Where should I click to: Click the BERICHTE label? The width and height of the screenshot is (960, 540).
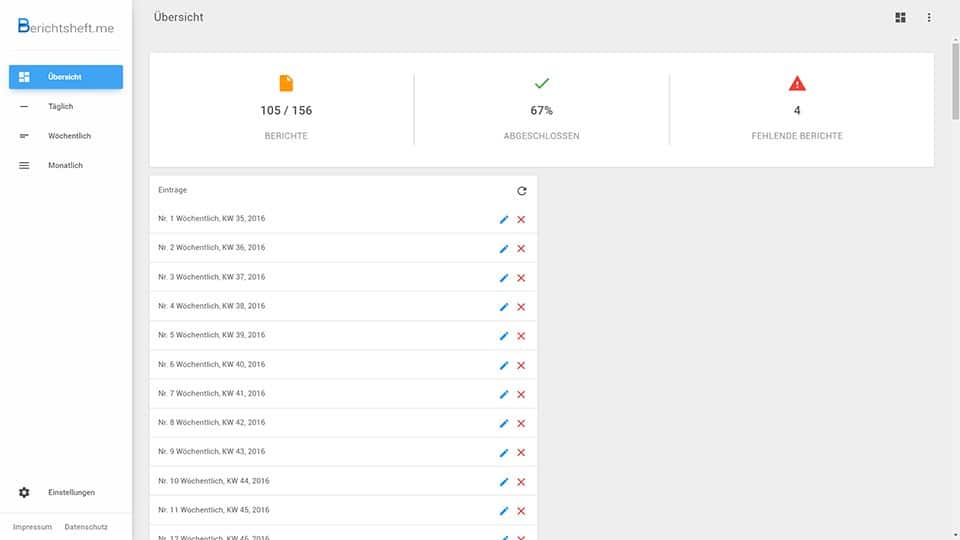(x=286, y=136)
